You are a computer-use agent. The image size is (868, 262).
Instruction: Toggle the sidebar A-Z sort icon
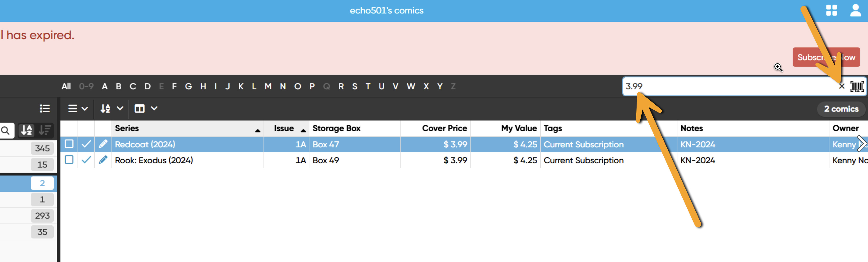coord(27,130)
